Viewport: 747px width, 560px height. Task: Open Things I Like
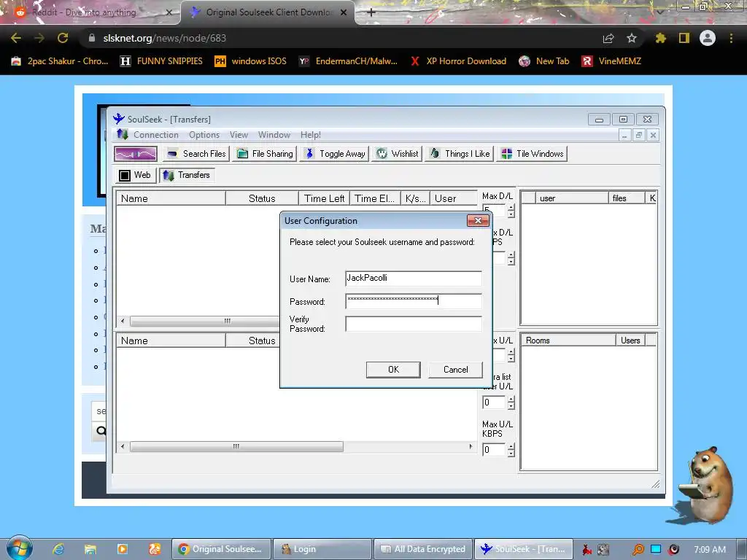click(460, 154)
